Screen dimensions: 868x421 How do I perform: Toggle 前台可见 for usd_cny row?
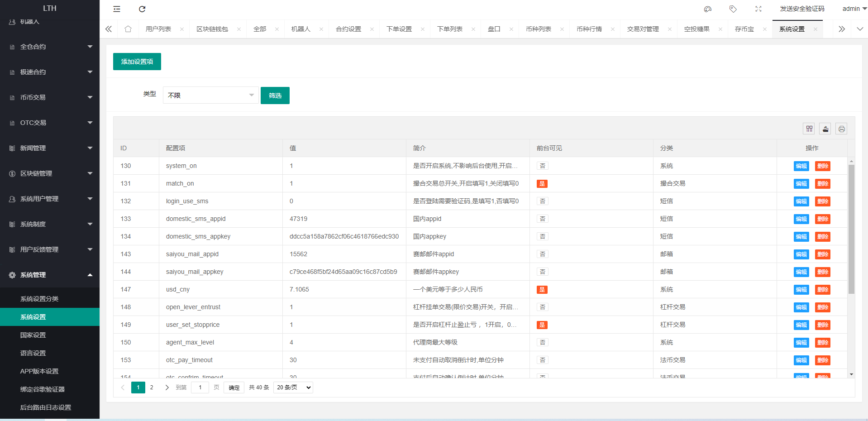click(542, 290)
